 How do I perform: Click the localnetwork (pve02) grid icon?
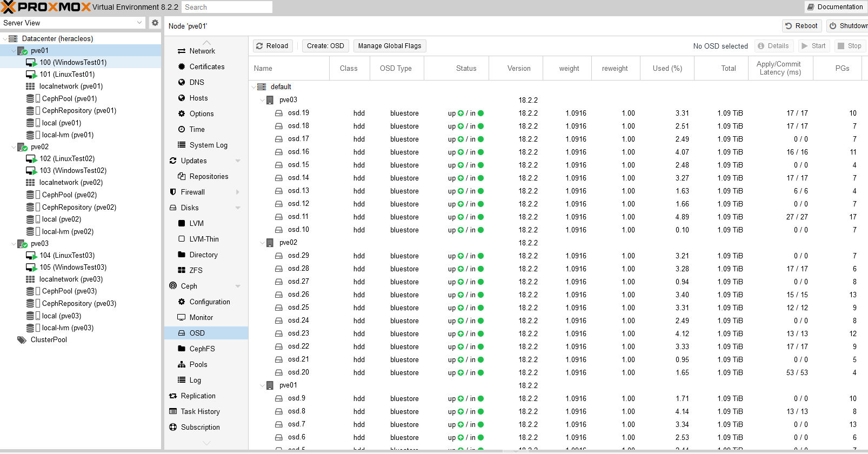[30, 183]
